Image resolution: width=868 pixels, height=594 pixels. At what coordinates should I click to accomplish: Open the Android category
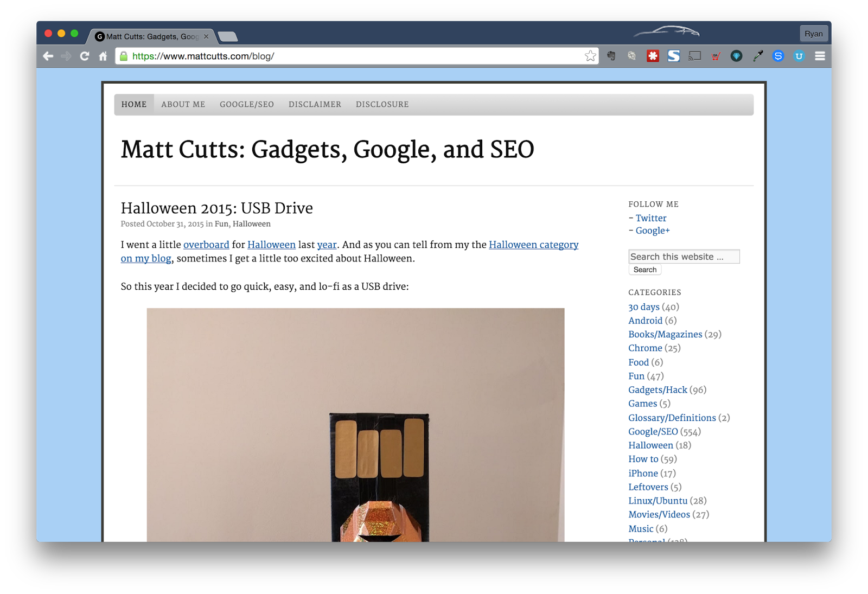pos(646,321)
